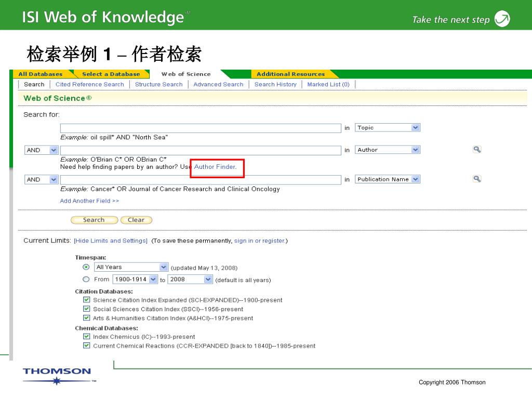This screenshot has height=399, width=532.
Task: Uncheck Science Citation Index Expanded checkbox
Action: click(87, 300)
